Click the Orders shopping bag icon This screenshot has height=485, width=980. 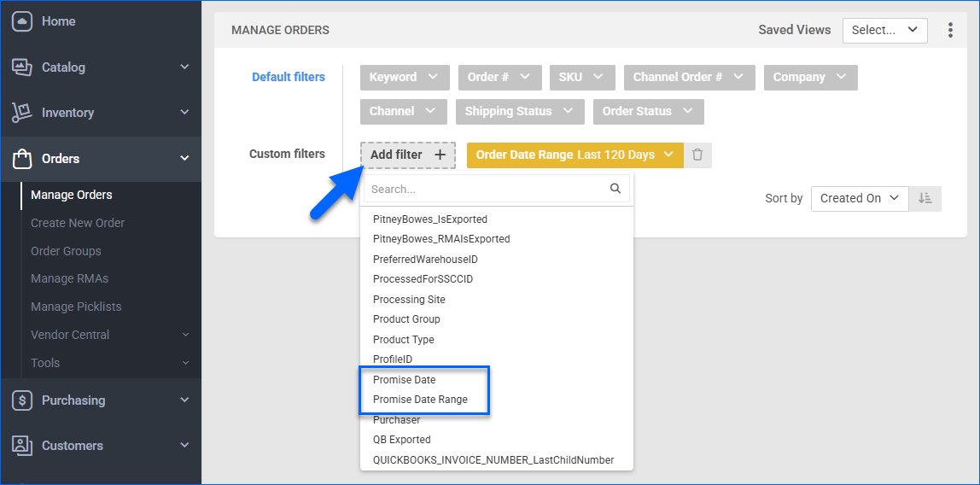click(x=22, y=159)
